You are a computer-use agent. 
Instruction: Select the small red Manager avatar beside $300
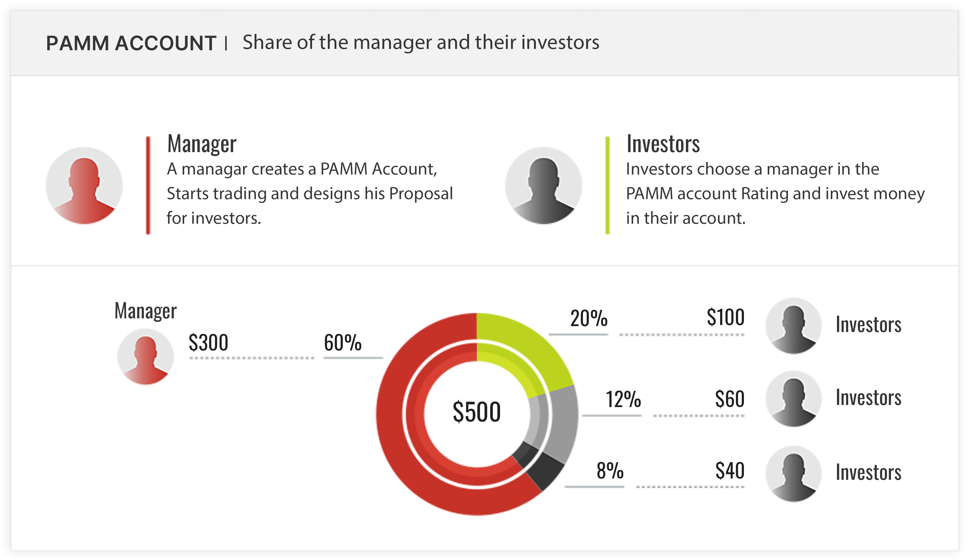(145, 356)
